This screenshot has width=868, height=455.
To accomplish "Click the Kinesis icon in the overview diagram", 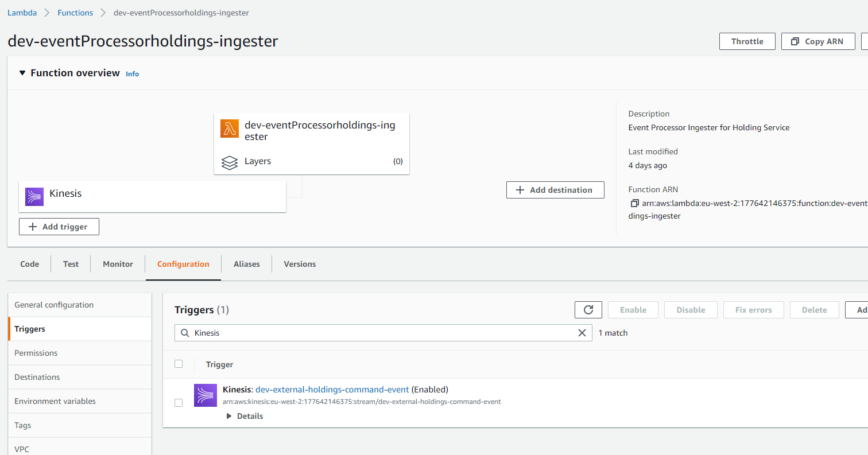I will (x=34, y=196).
